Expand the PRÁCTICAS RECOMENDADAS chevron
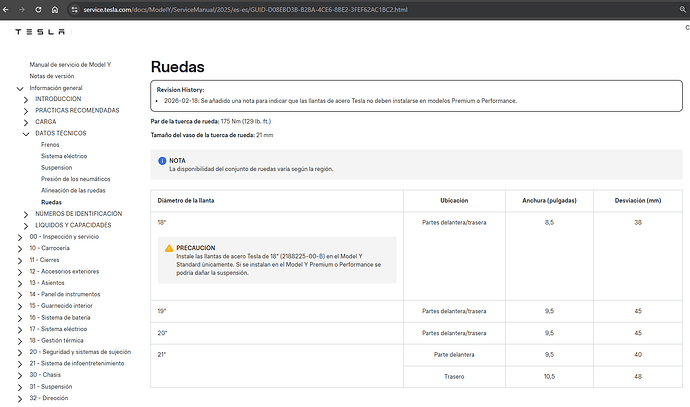Image resolution: width=690 pixels, height=407 pixels. (26, 111)
